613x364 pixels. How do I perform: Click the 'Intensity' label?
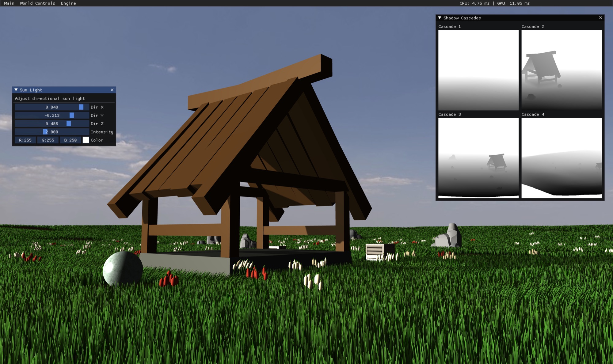[102, 132]
